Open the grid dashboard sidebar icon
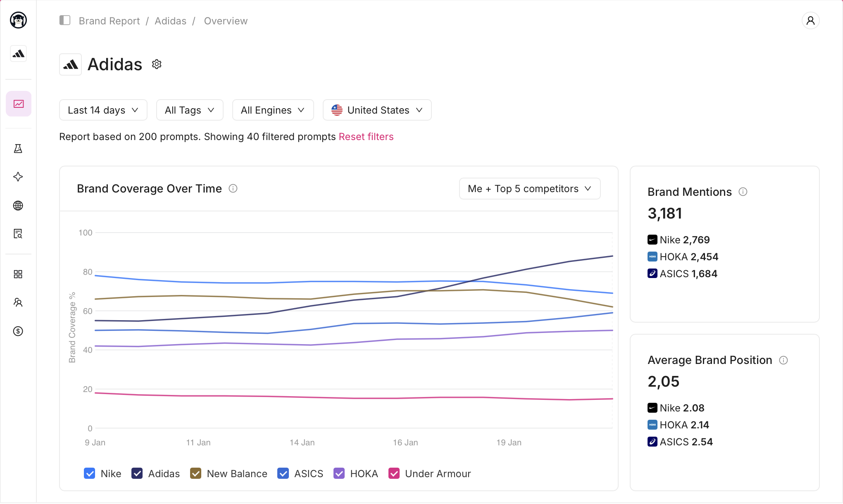Screen dimensions: 843x504 pos(18,274)
